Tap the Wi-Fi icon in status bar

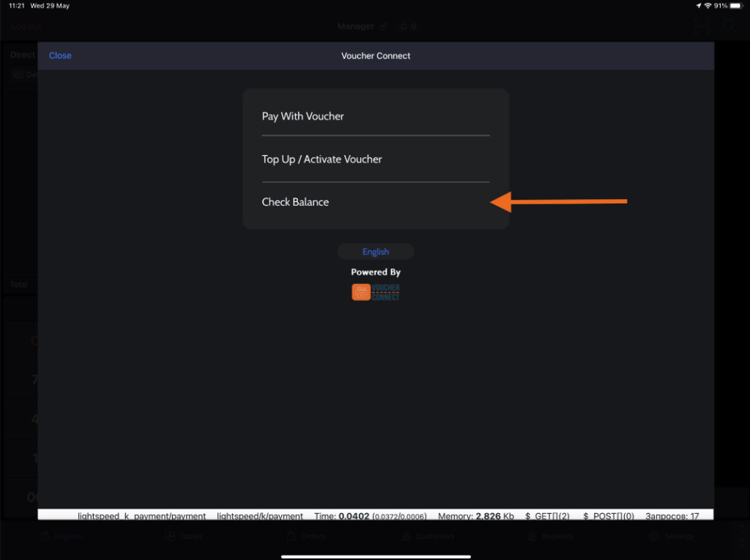pyautogui.click(x=708, y=6)
